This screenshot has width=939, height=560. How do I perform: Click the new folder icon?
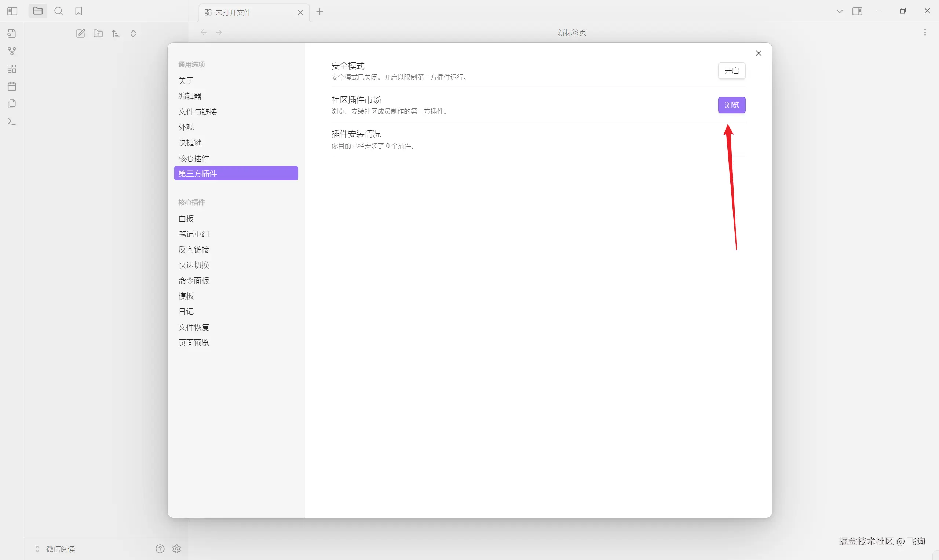coord(98,34)
